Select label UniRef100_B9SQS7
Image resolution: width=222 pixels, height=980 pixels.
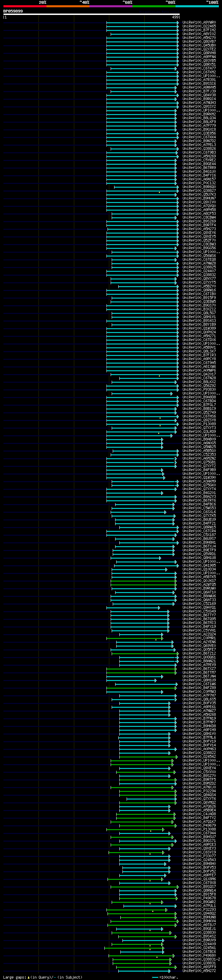pos(199,887)
